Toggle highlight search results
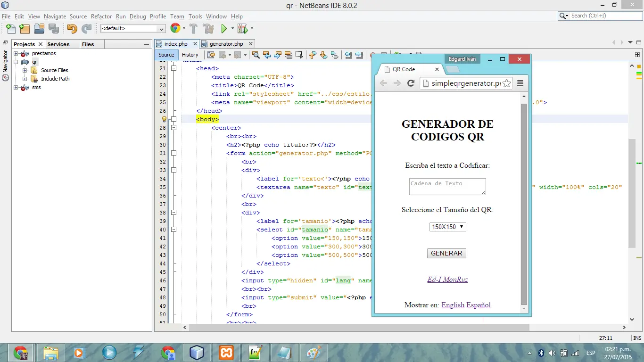Viewport: 644px width, 362px height. (x=289, y=55)
